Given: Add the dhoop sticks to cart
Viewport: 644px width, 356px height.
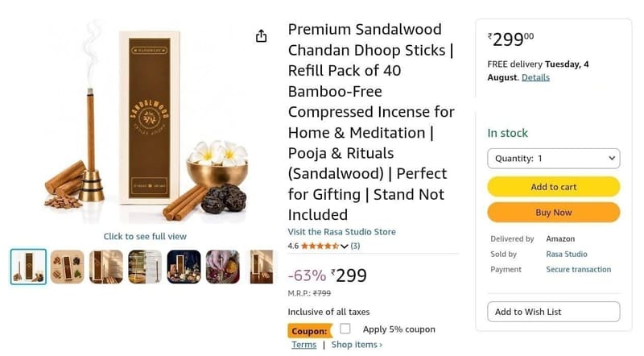Looking at the screenshot, I should [x=553, y=187].
